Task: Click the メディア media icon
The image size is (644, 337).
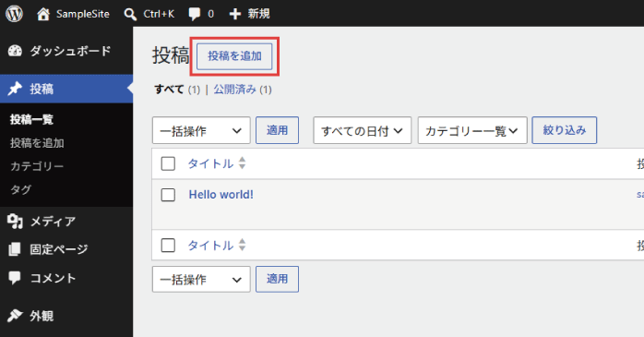Action: (15, 221)
